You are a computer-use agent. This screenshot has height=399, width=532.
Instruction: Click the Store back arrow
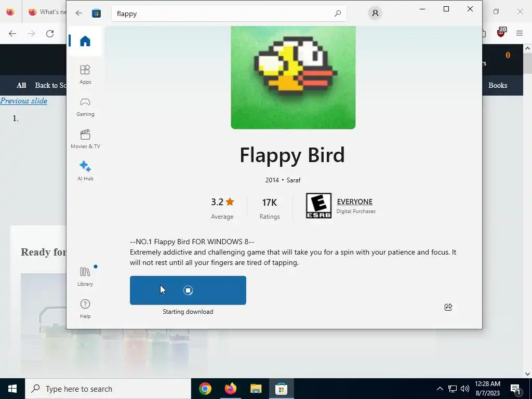pyautogui.click(x=79, y=13)
